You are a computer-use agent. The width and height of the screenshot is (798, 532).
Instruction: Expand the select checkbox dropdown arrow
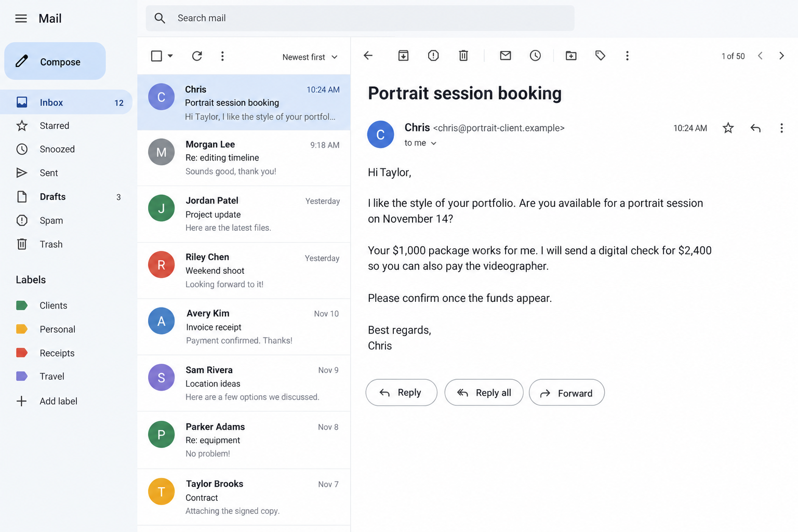170,56
